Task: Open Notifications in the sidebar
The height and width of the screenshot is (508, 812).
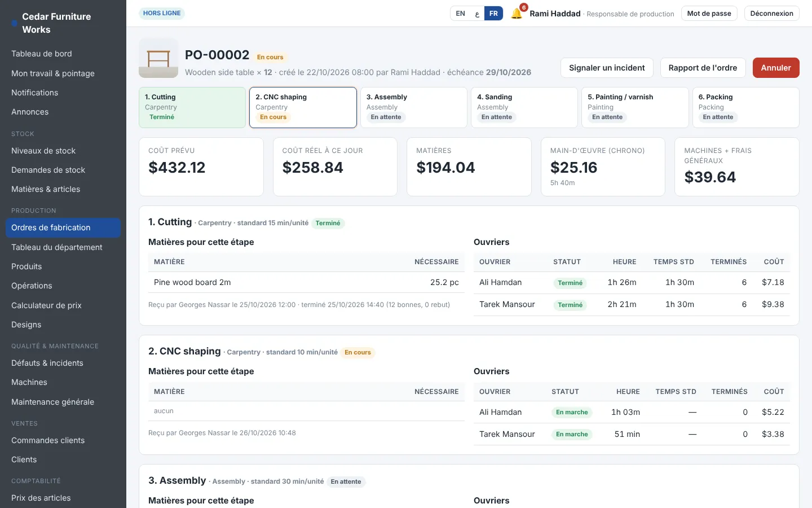Action: [63, 93]
